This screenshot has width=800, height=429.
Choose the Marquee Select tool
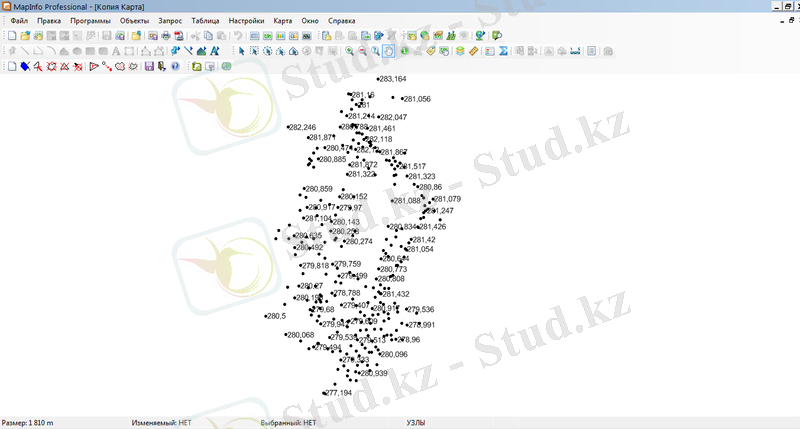[x=254, y=51]
